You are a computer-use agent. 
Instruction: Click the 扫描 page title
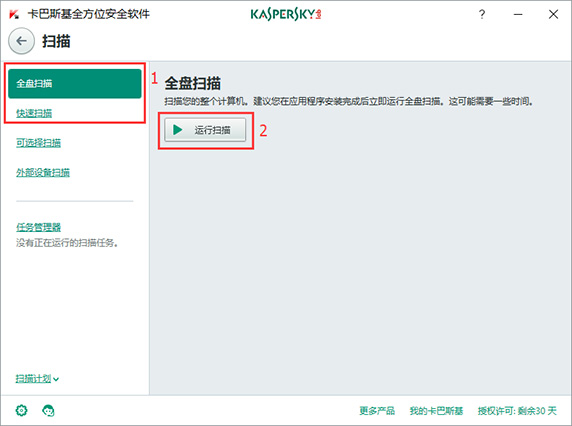(x=56, y=41)
